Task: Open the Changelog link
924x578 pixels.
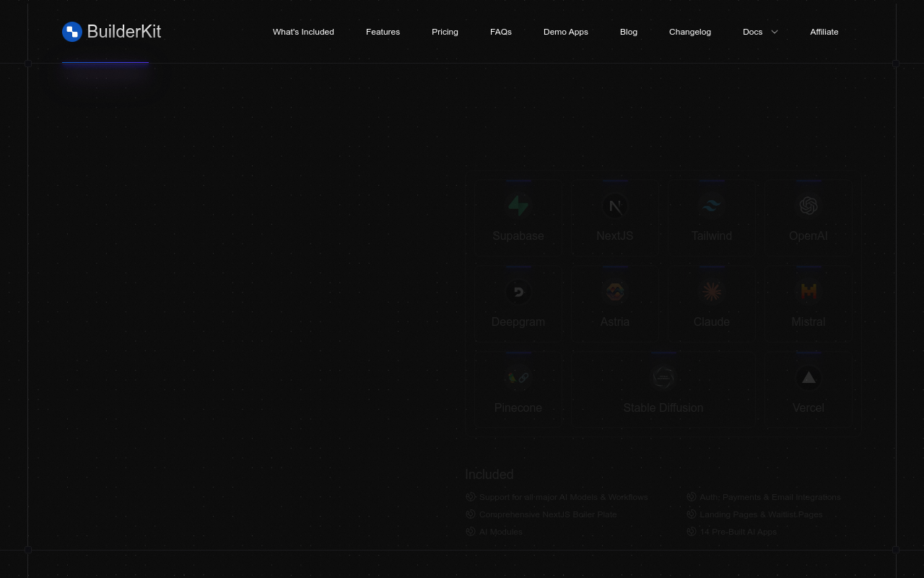Action: point(690,32)
